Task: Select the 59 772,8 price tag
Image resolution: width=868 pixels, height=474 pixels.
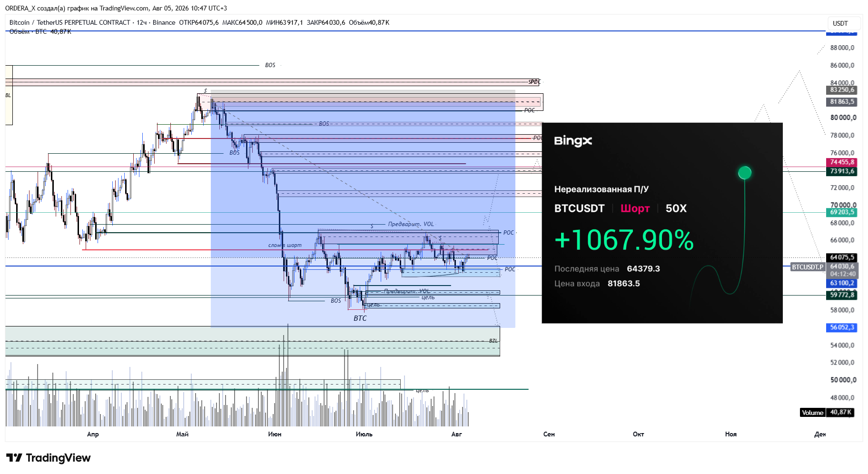Action: point(842,295)
